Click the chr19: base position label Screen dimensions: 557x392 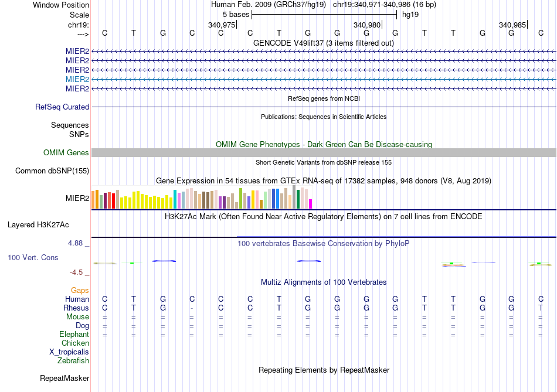pyautogui.click(x=79, y=25)
